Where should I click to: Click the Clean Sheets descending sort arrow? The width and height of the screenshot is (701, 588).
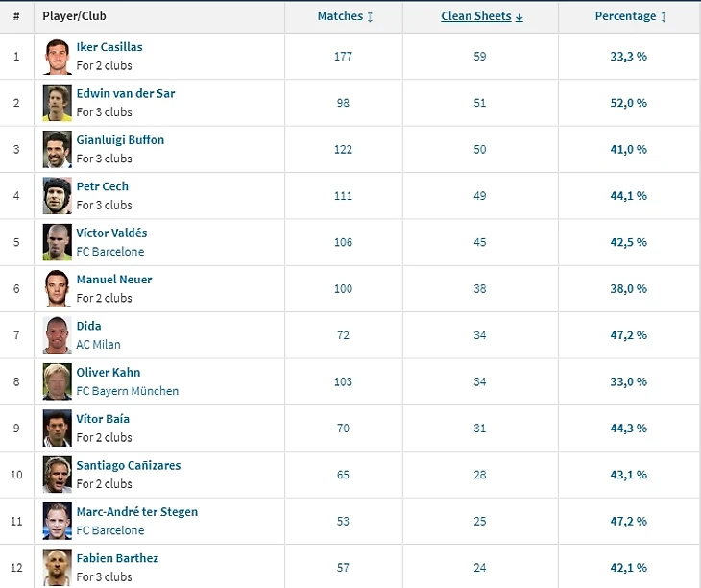(520, 17)
